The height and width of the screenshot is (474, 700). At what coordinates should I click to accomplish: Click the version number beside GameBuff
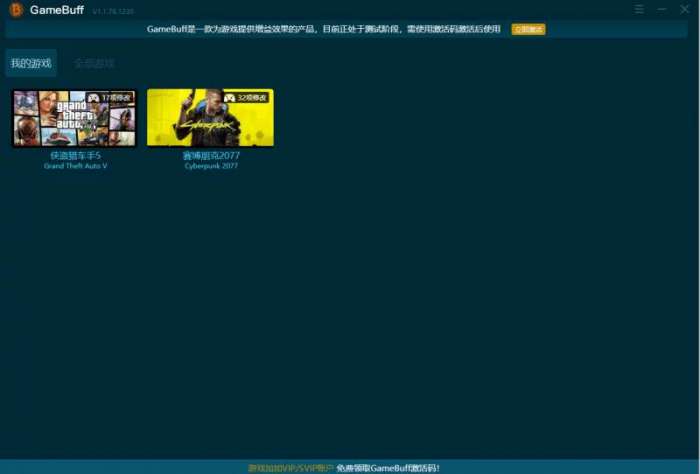113,11
